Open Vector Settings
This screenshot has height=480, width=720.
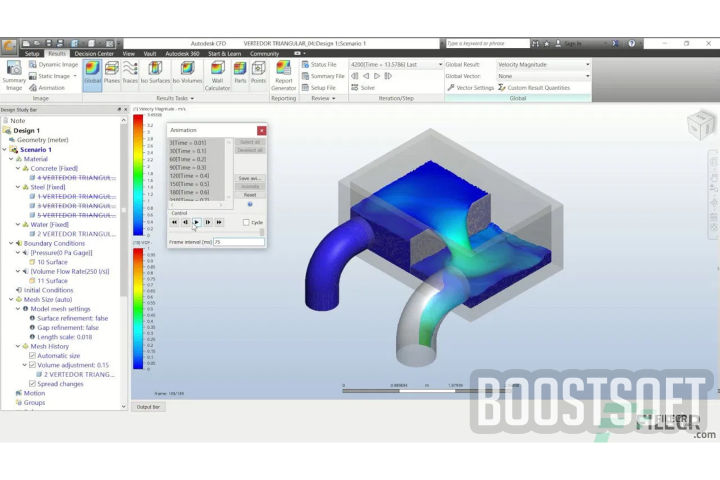471,88
